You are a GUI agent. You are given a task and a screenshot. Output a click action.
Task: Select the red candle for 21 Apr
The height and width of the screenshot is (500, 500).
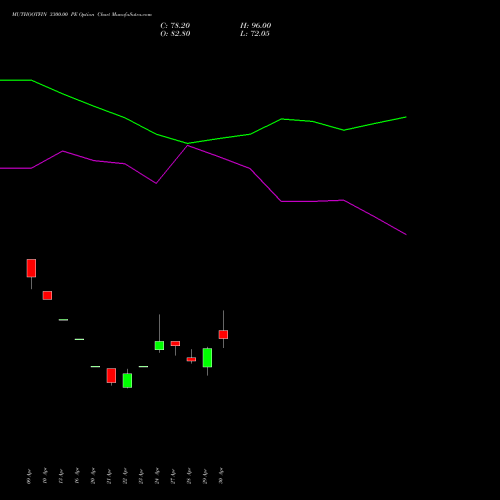pyautogui.click(x=111, y=375)
